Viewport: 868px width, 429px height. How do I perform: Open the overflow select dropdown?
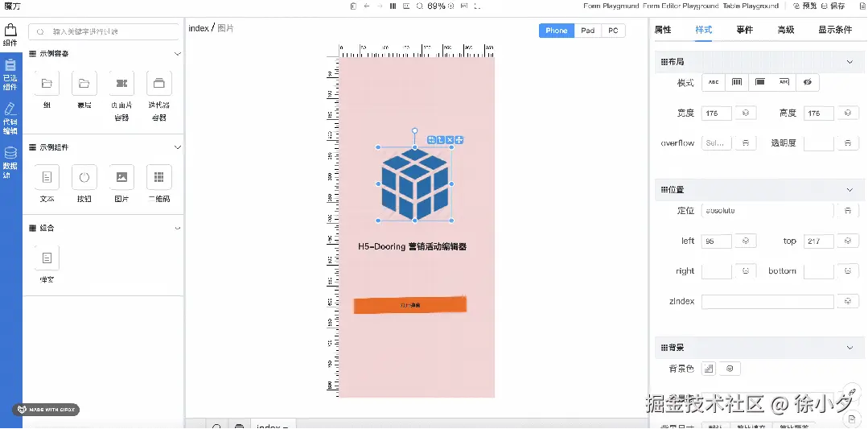point(716,142)
